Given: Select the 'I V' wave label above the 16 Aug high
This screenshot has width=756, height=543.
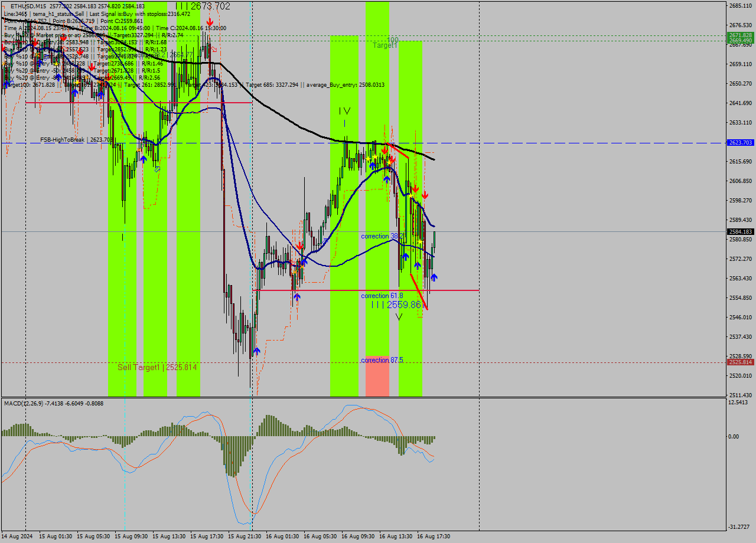Looking at the screenshot, I should coord(345,111).
